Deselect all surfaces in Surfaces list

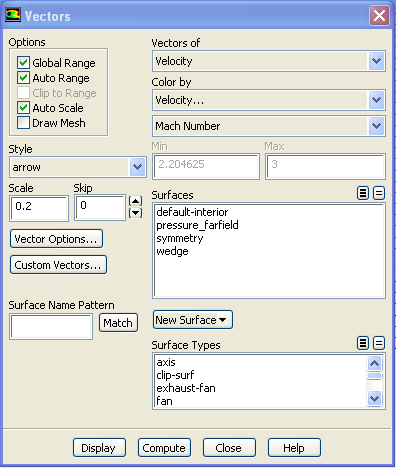point(379,193)
